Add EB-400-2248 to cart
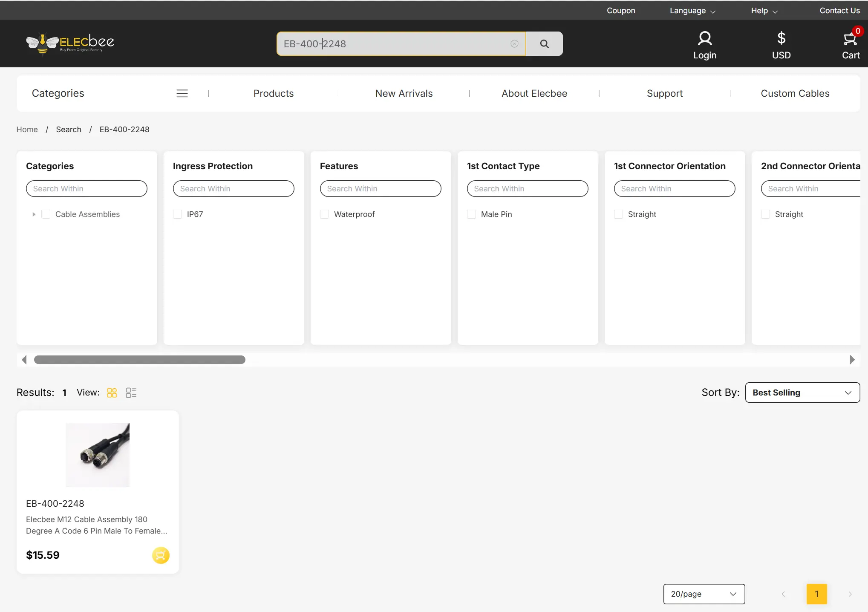Screen dimensions: 868x612 point(161,555)
